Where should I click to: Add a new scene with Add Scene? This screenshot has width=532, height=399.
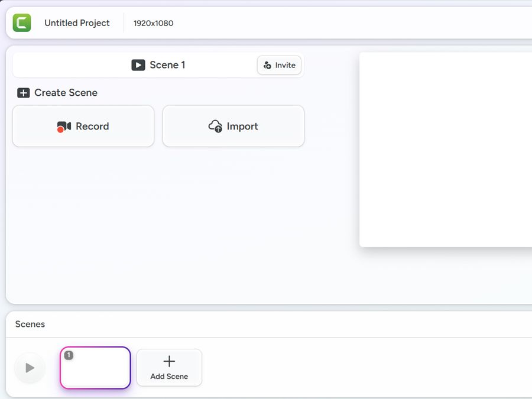pos(169,368)
